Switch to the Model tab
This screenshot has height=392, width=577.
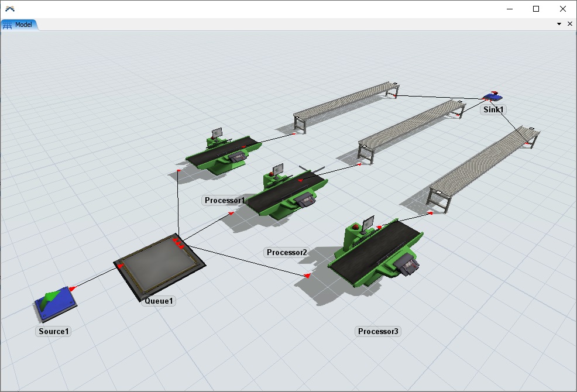point(20,25)
